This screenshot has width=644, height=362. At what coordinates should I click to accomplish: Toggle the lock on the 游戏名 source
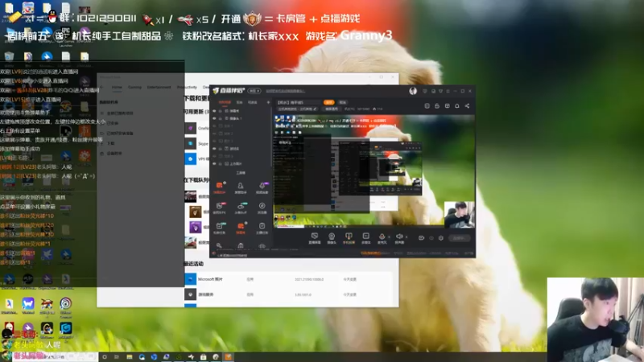(x=220, y=149)
